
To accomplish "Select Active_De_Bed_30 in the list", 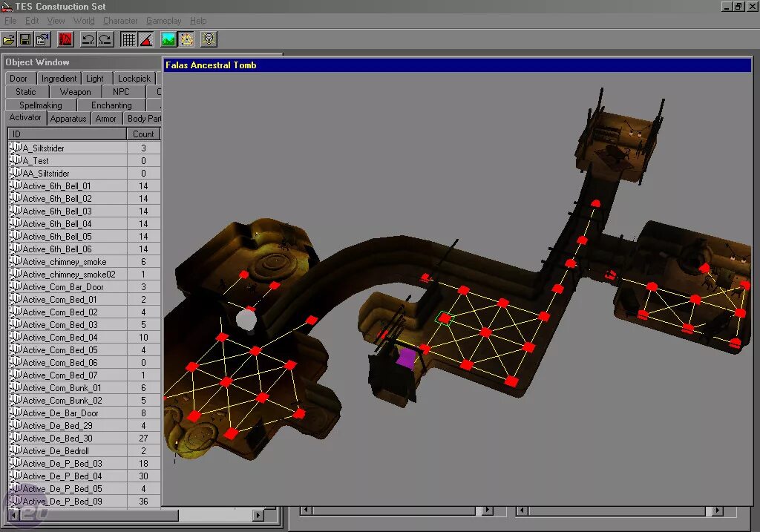I will pyautogui.click(x=85, y=438).
